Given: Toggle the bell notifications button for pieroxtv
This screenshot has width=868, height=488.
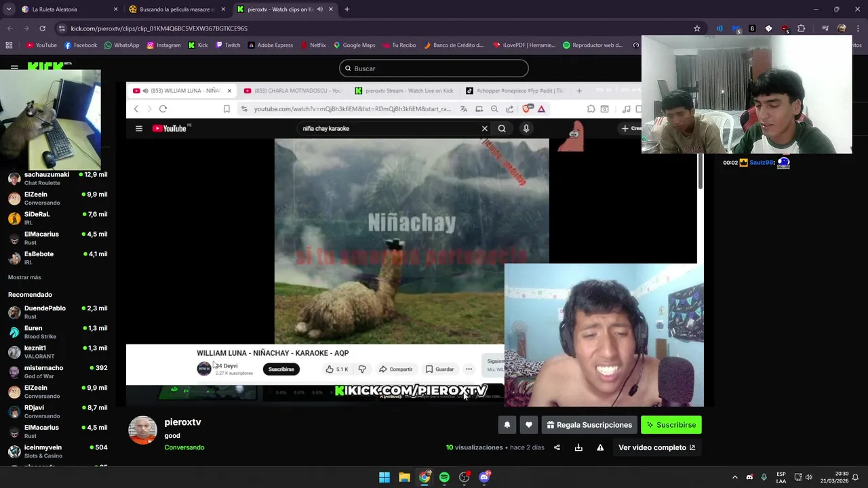Looking at the screenshot, I should coord(507,425).
